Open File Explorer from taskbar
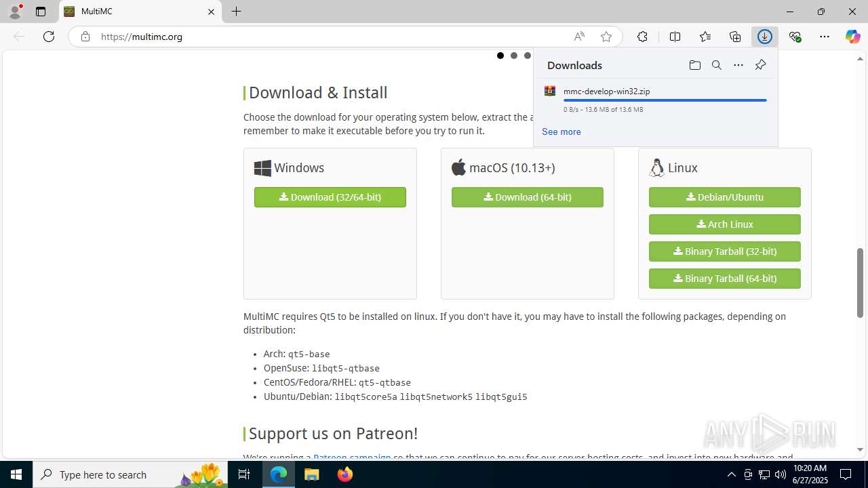The width and height of the screenshot is (868, 488). (x=311, y=474)
